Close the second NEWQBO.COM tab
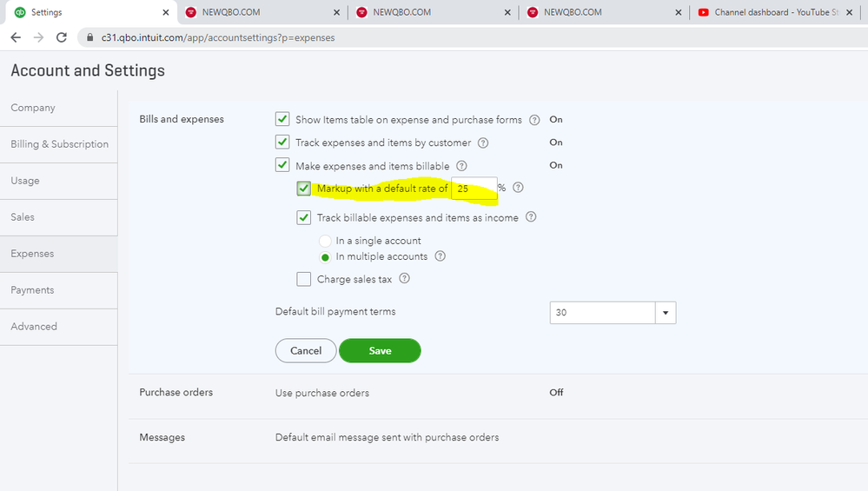Viewport: 868px width, 491px height. pos(507,12)
